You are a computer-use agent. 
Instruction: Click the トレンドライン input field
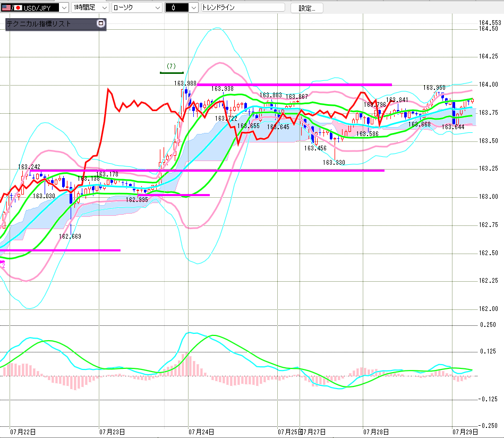pyautogui.click(x=243, y=7)
